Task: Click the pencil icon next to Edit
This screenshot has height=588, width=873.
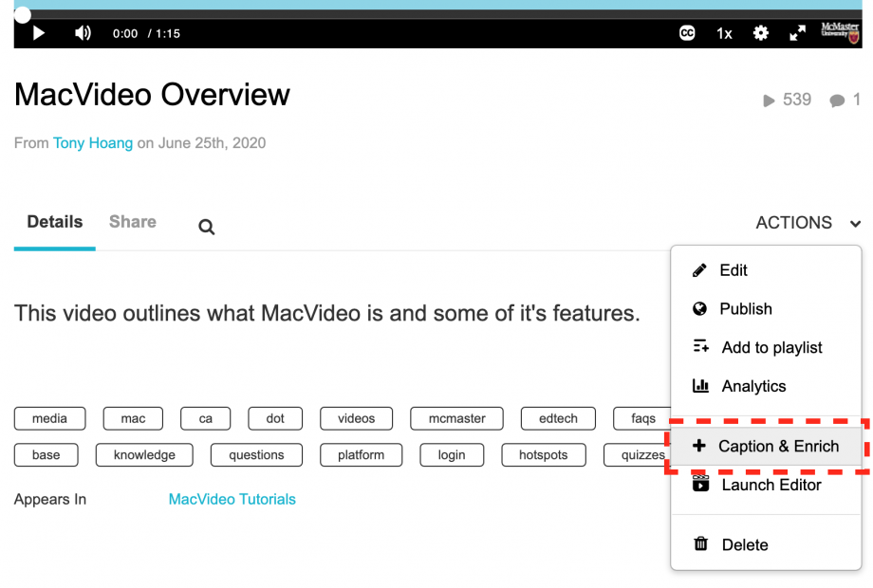Action: (700, 270)
